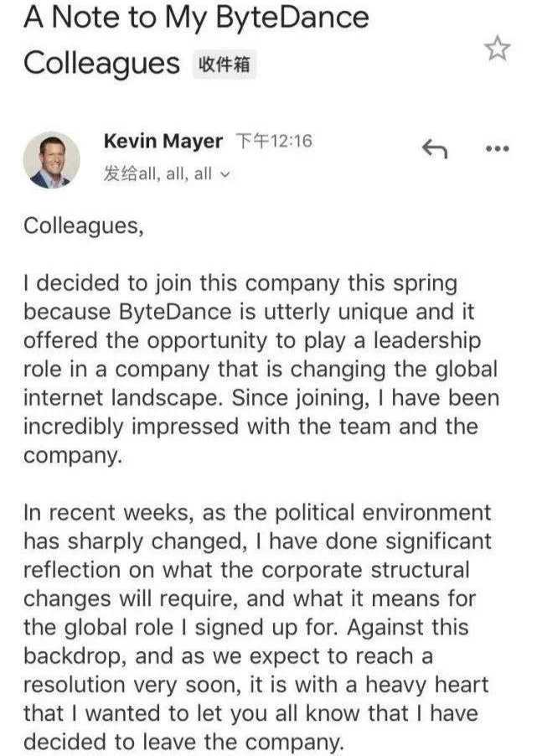Click 'reflection on what the corporate structural' line
The image size is (537, 756).
coord(247,570)
